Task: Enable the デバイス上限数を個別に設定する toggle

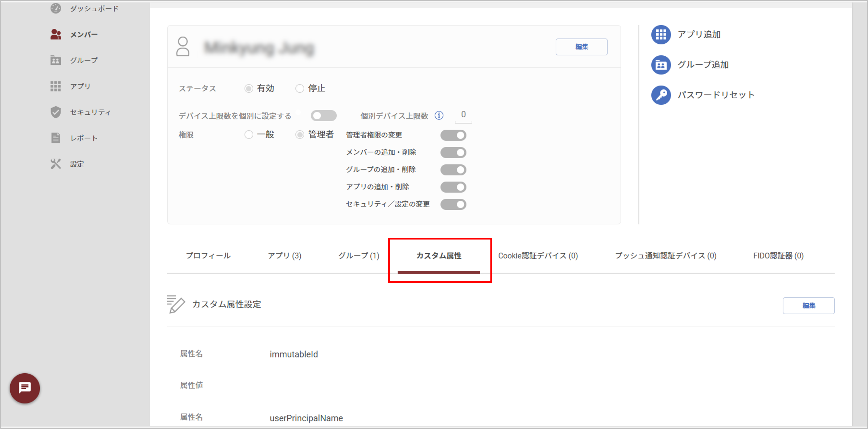Action: pos(324,115)
